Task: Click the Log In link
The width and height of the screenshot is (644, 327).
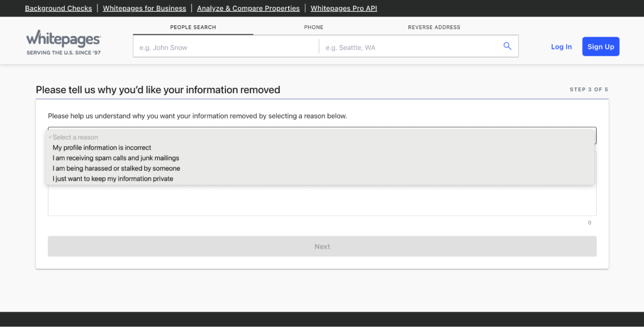Action: click(561, 47)
